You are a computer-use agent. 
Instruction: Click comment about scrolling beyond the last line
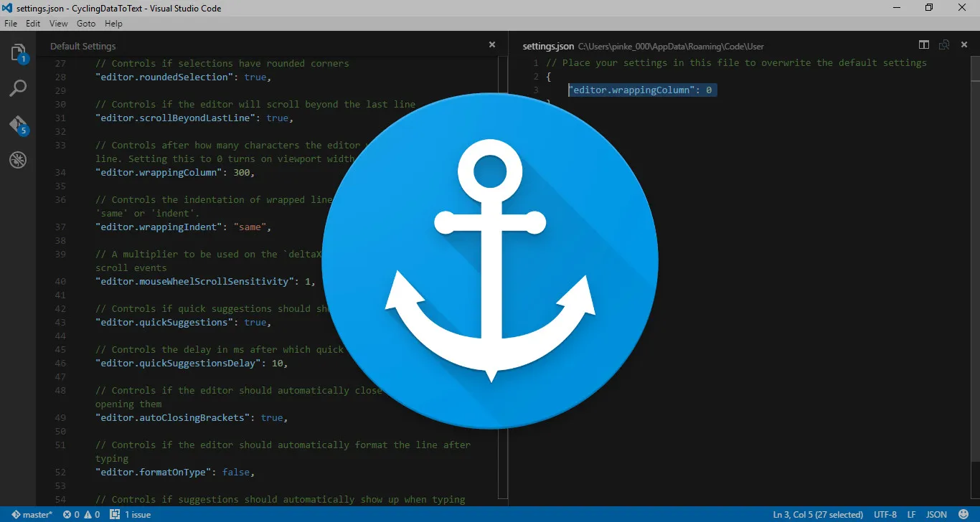pyautogui.click(x=255, y=104)
